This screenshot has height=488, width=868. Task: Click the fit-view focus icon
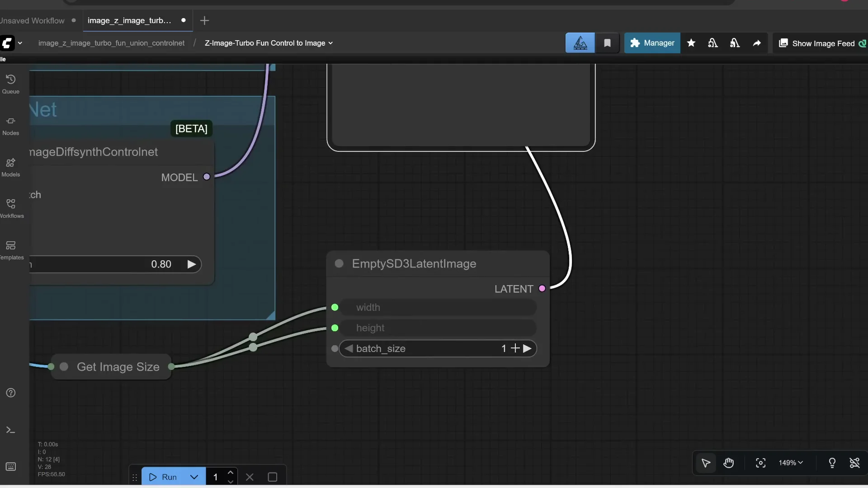coord(760,463)
